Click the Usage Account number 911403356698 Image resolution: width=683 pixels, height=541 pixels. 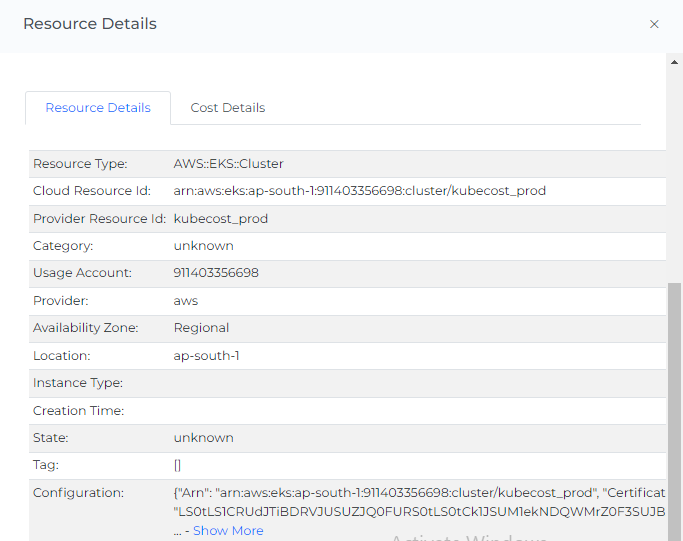216,273
